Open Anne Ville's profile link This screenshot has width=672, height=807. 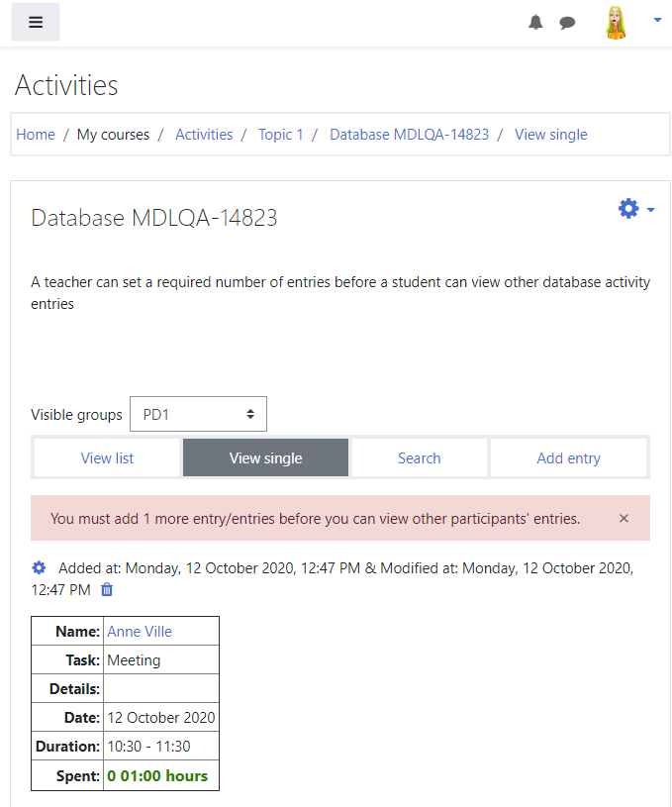(140, 631)
